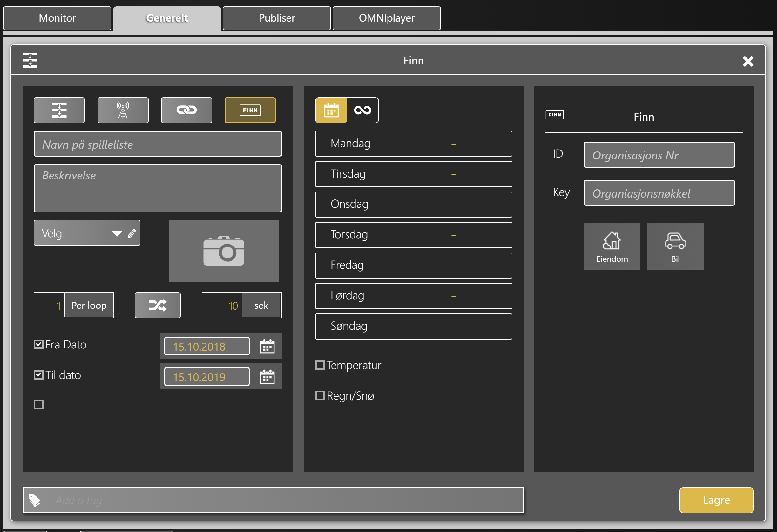Switch to infinite loop schedule mode
777x532 pixels.
(x=363, y=110)
